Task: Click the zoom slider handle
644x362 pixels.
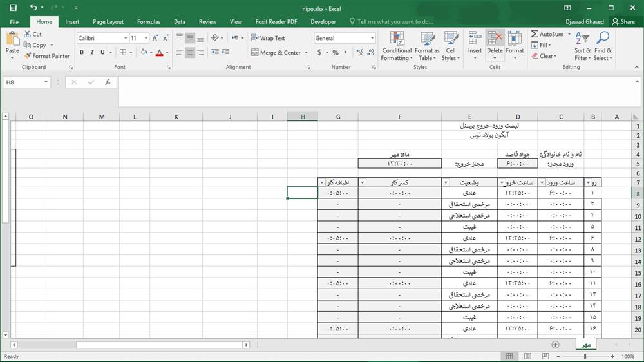Action: point(585,356)
